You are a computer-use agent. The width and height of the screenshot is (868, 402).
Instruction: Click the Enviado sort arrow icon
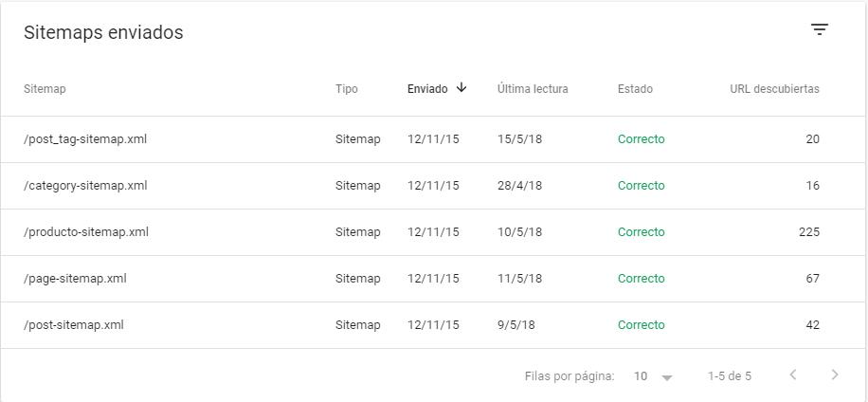click(x=461, y=88)
